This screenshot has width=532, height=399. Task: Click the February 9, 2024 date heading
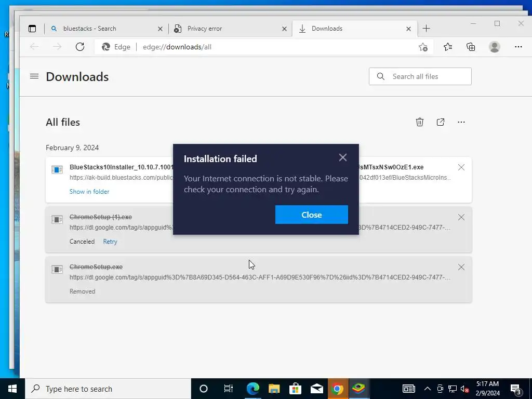(72, 148)
